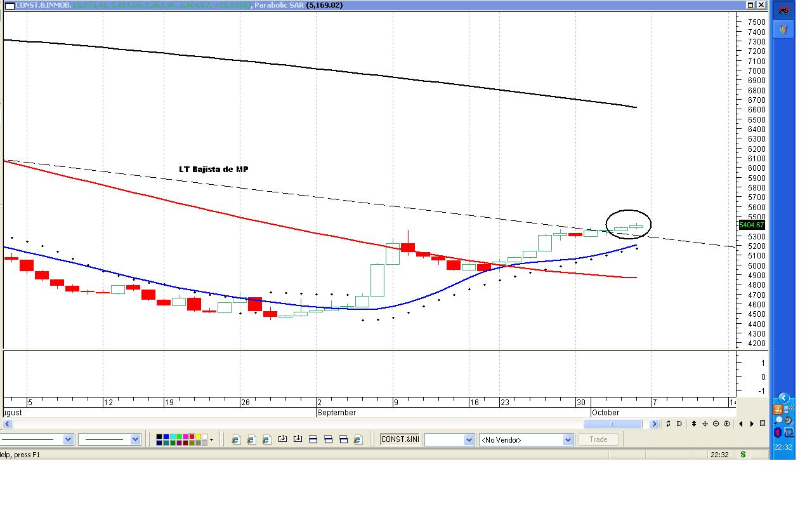The image size is (812, 508).
Task: Click the zoom in plus icon
Action: pyautogui.click(x=726, y=424)
